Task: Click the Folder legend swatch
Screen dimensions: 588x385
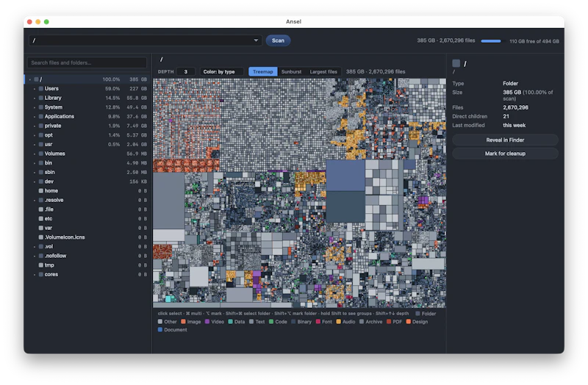Action: (417, 314)
